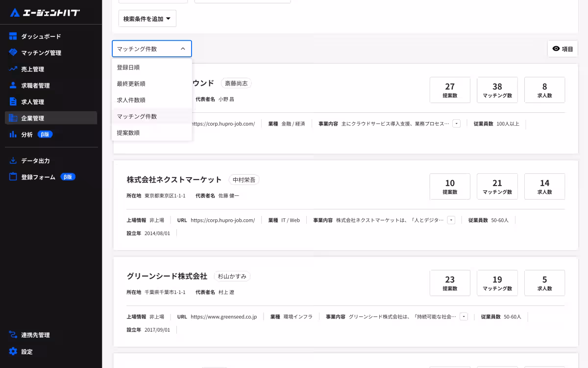This screenshot has height=368, width=588.
Task: Select 登録日順 from the sort options
Action: coord(130,67)
